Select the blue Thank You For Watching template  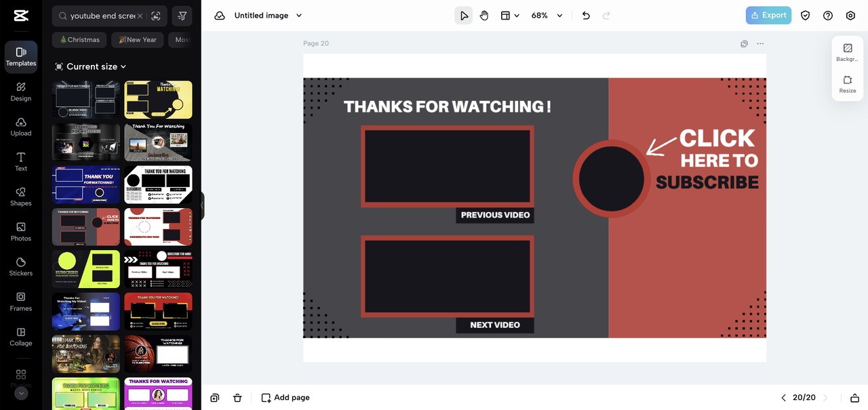click(86, 184)
